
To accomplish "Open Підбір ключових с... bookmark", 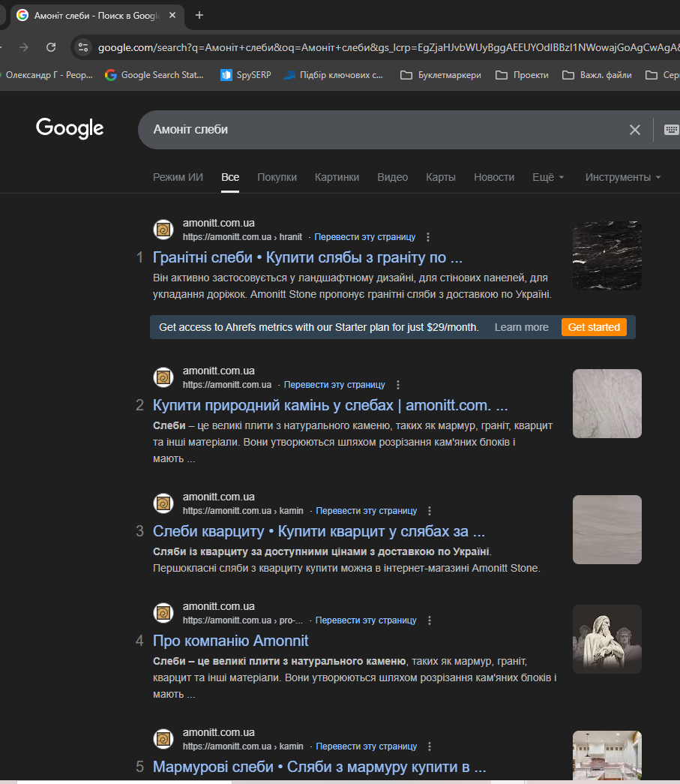I will point(334,75).
